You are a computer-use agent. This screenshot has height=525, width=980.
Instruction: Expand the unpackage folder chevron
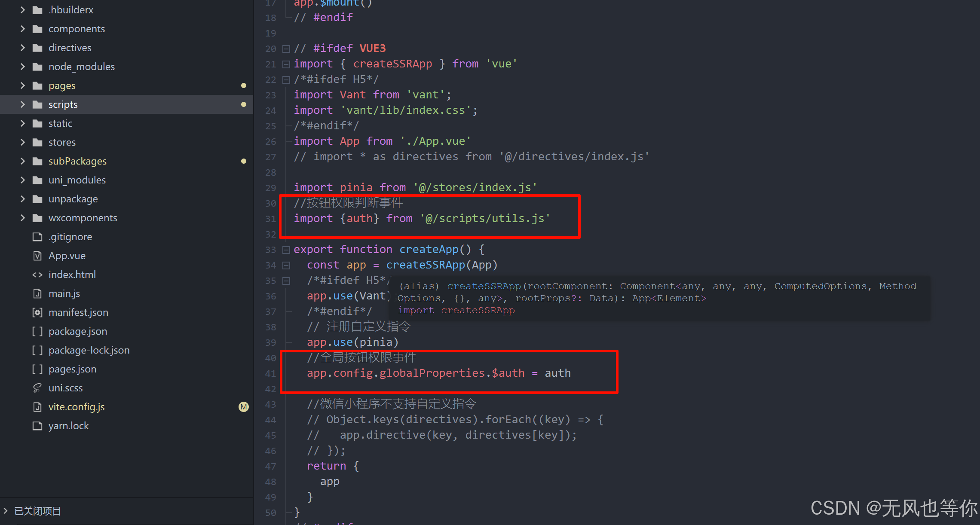point(23,199)
